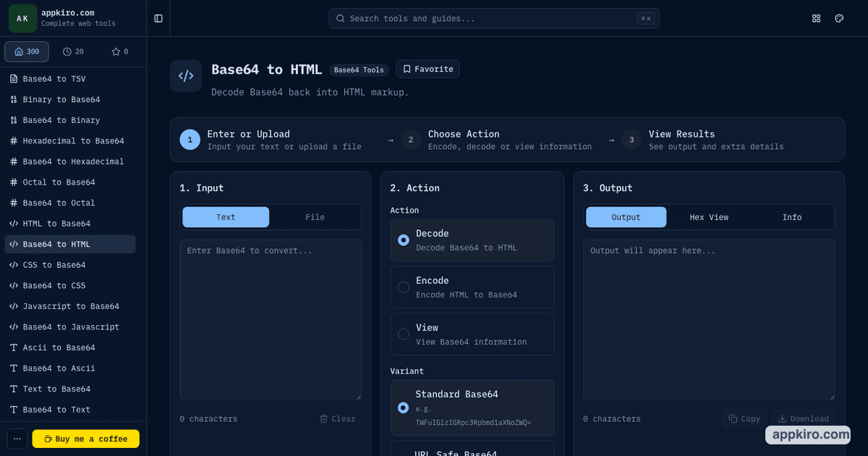
Task: Click the search magnifier icon
Action: click(341, 18)
